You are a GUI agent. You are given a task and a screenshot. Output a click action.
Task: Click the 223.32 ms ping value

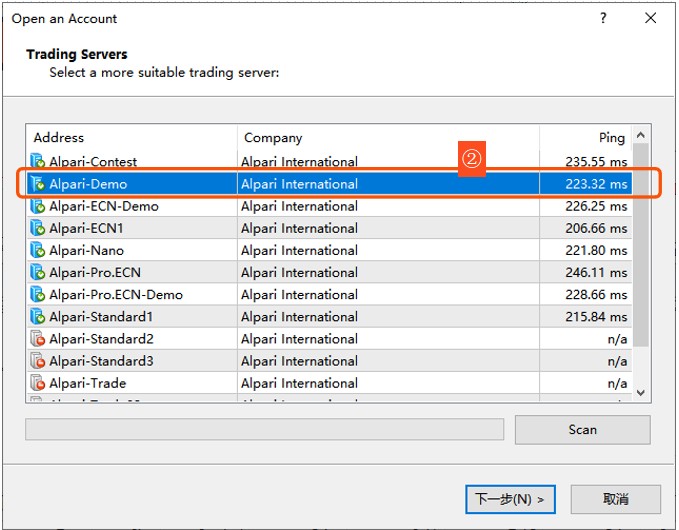596,184
